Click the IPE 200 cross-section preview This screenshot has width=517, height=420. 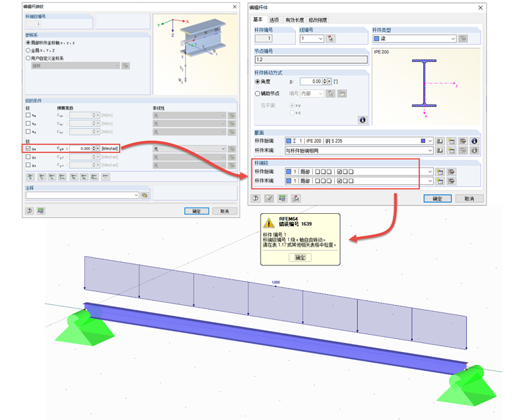tap(426, 86)
